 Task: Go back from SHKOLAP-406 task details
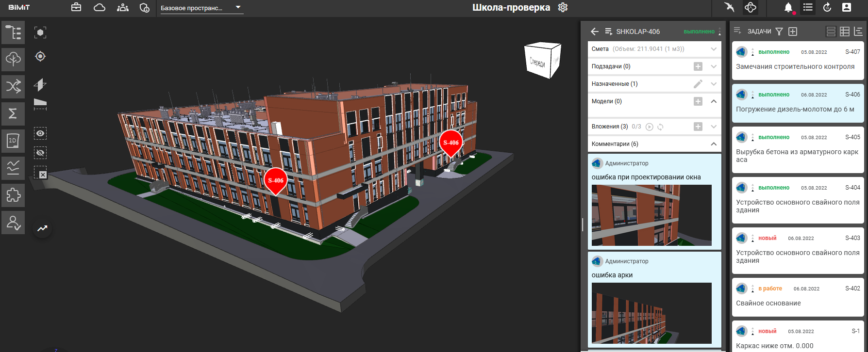(595, 32)
